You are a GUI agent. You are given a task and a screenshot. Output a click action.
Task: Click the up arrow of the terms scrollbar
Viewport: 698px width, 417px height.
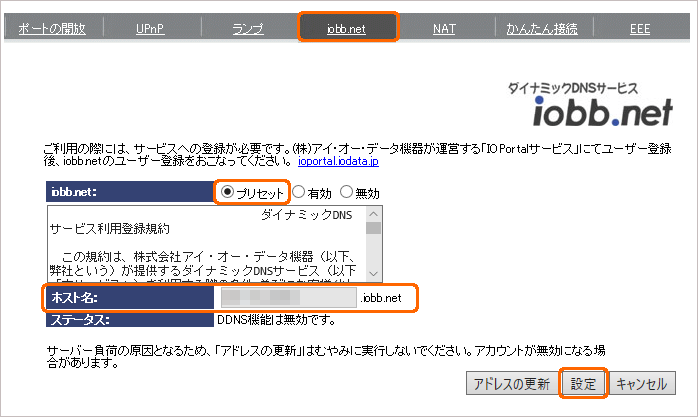pyautogui.click(x=373, y=214)
